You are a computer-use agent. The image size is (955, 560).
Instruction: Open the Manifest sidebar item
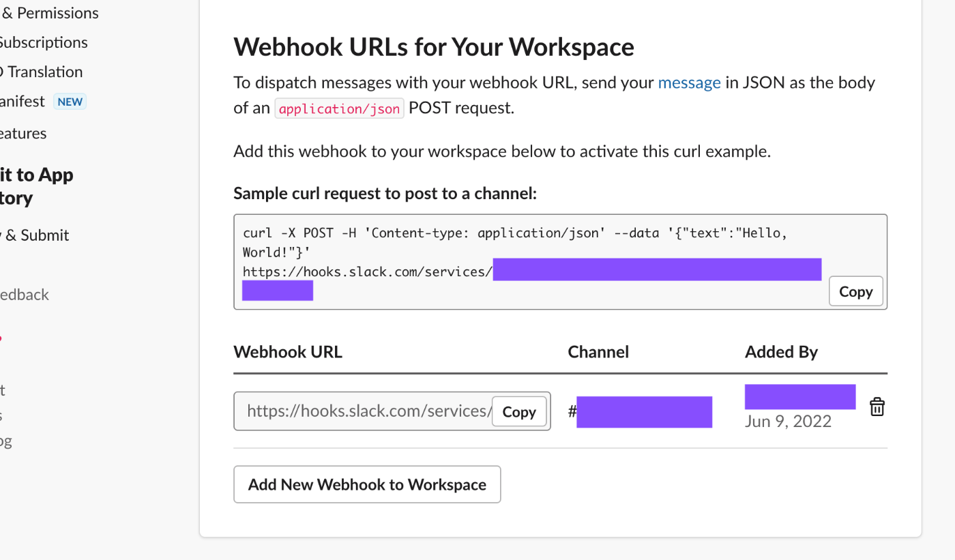pyautogui.click(x=22, y=102)
